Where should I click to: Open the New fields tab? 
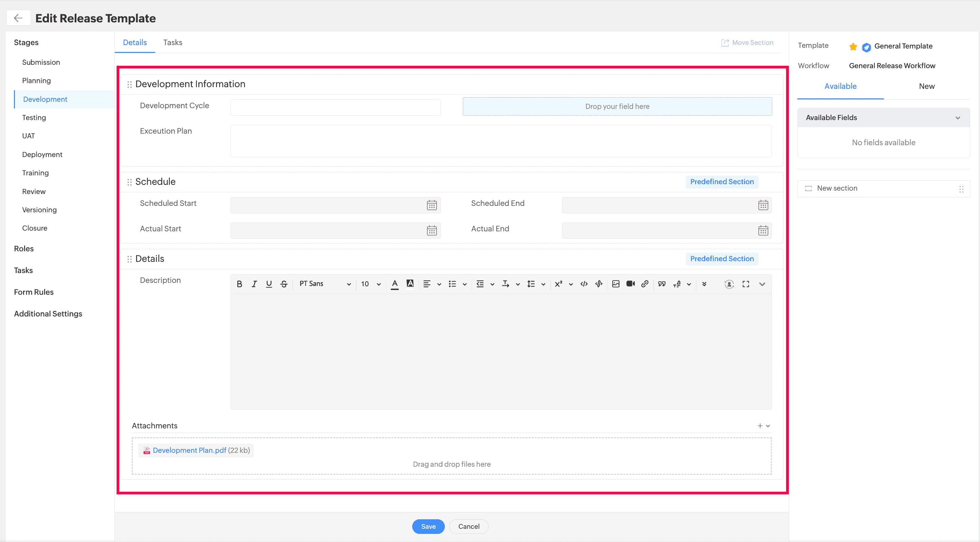pyautogui.click(x=926, y=86)
